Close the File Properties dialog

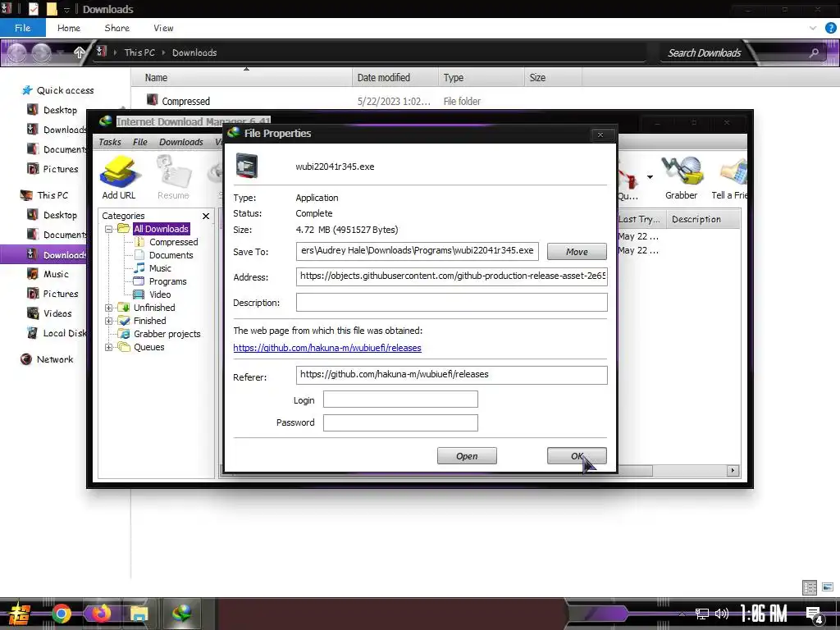tap(600, 135)
